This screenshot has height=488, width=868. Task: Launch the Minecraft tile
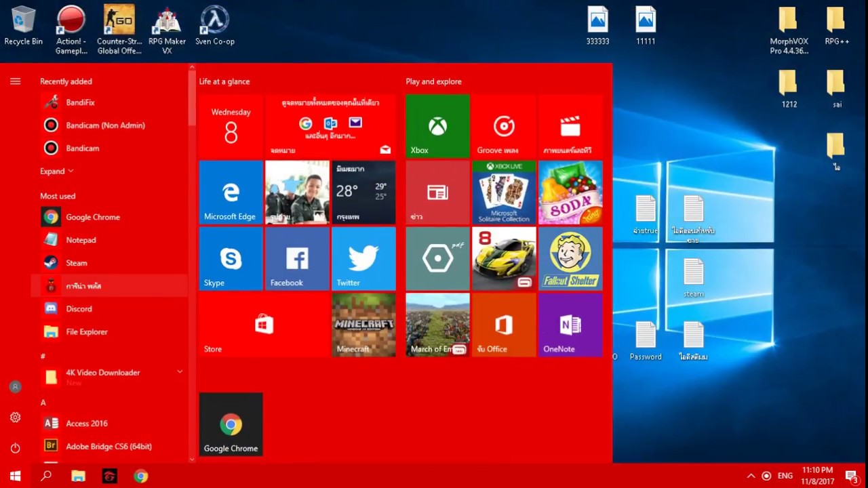[x=363, y=325]
